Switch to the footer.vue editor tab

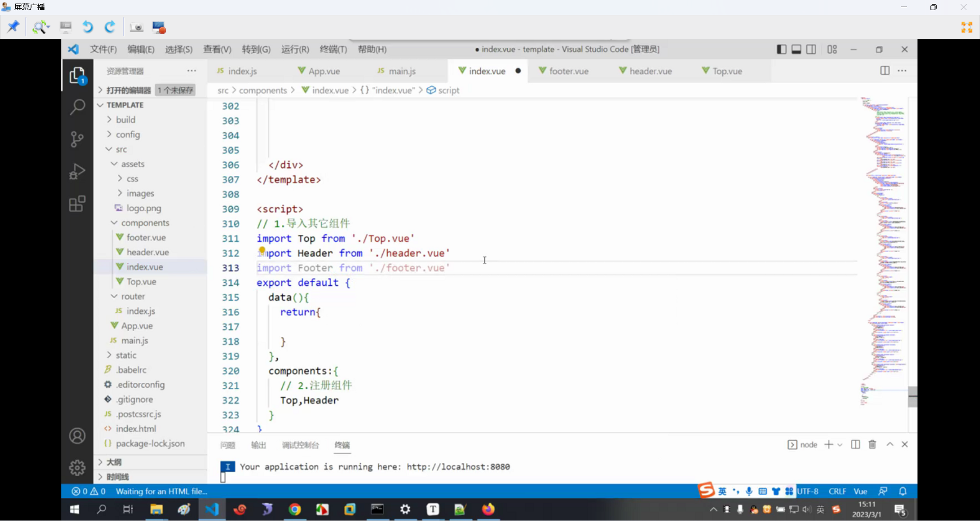pos(569,71)
